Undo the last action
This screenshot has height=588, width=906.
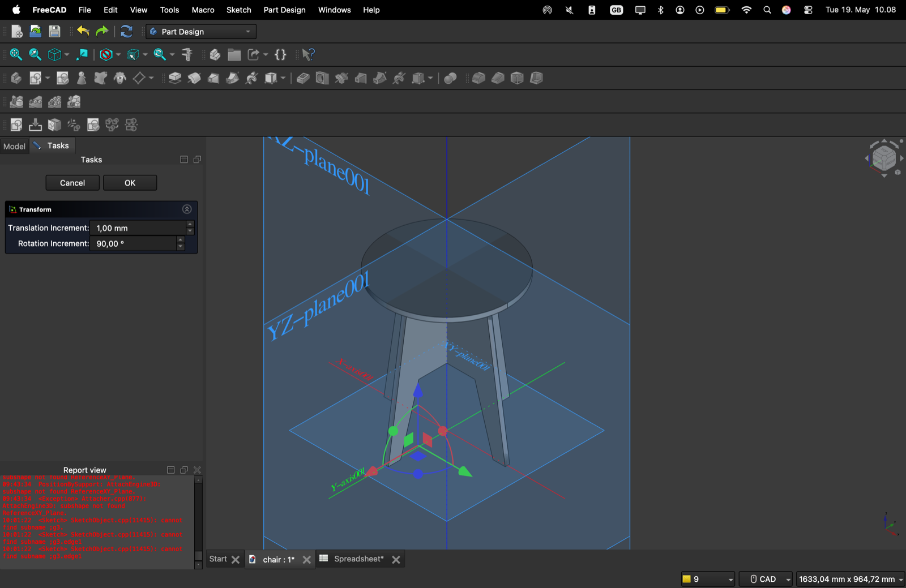click(x=83, y=32)
